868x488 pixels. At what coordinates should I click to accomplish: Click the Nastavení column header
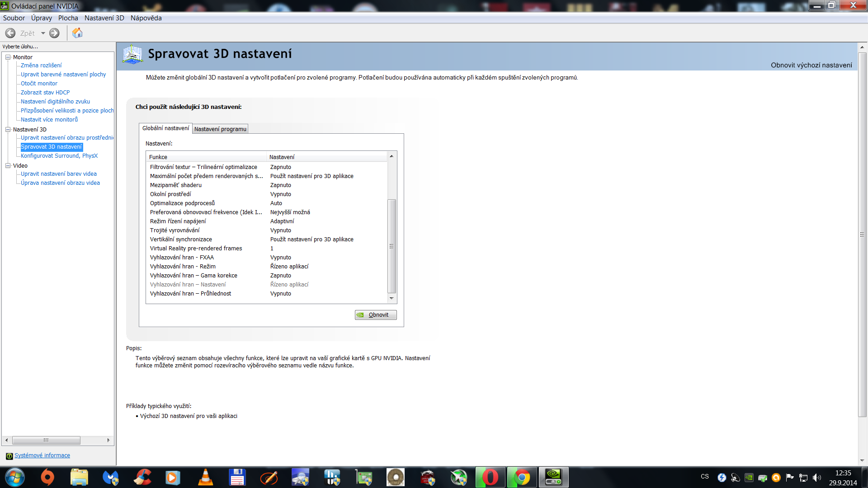pos(327,157)
